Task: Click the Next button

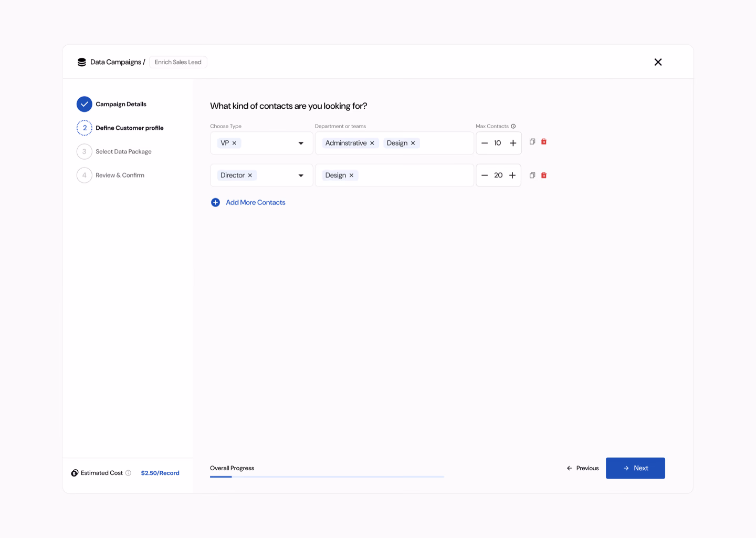Action: tap(635, 468)
